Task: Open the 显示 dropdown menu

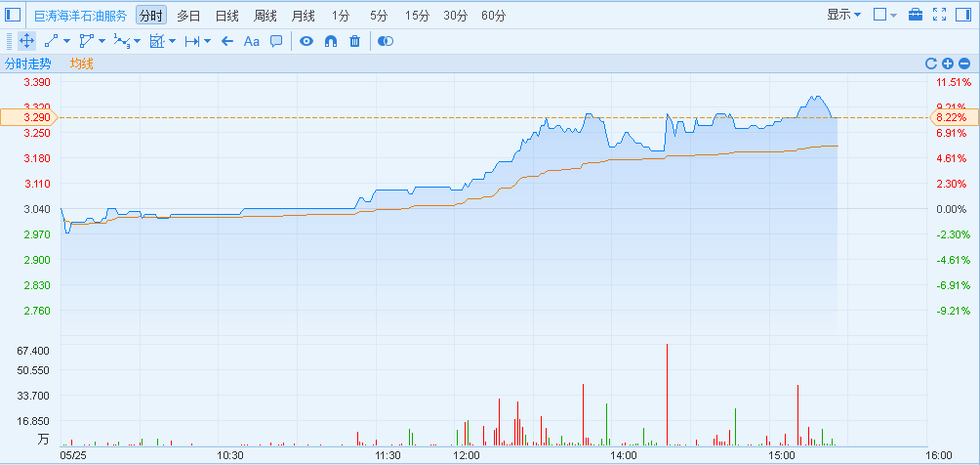Action: (843, 15)
